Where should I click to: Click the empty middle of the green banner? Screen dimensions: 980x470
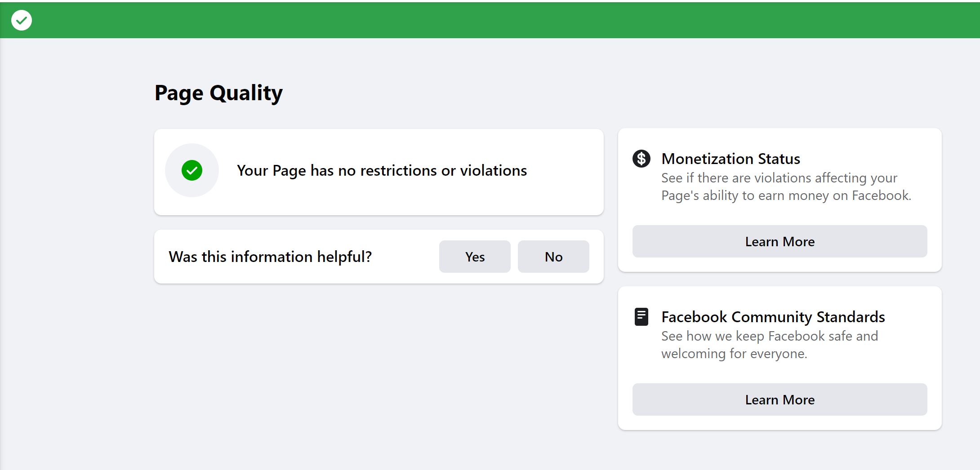tap(490, 20)
